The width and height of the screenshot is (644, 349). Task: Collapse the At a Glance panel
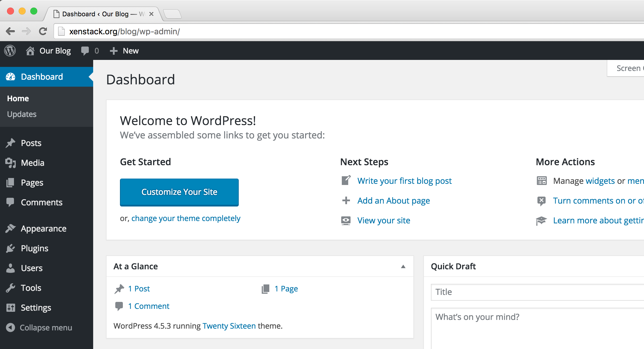click(x=403, y=266)
